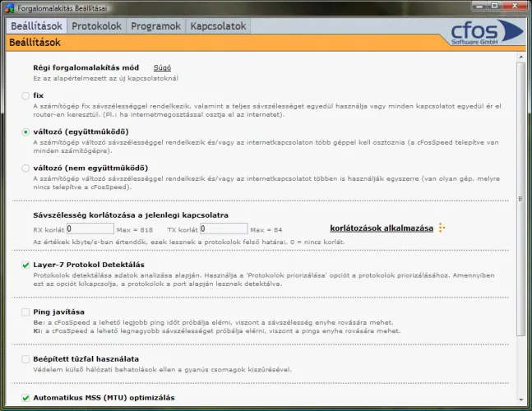Click the cFos Software GmbH logo

point(487,33)
